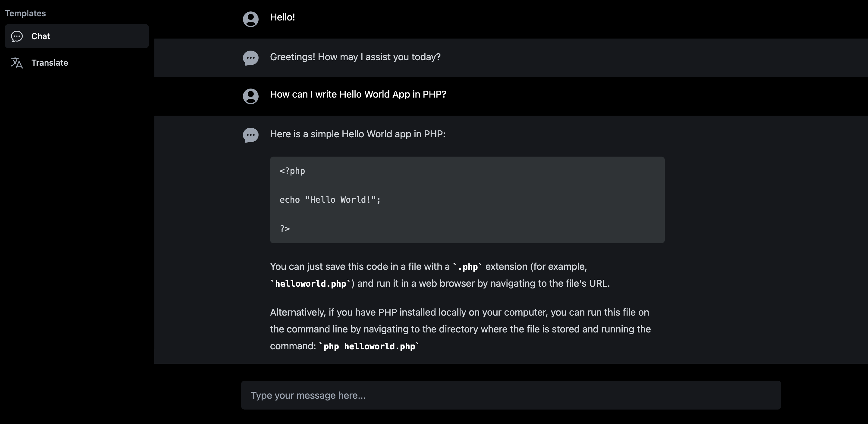Click the user avatar beside "Hello!"
This screenshot has height=424, width=868.
[x=251, y=19]
